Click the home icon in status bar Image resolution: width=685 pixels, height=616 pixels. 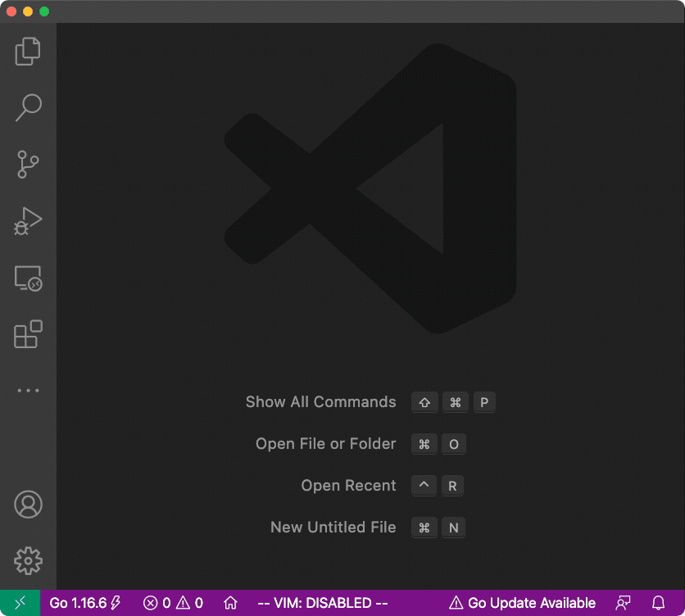point(230,603)
